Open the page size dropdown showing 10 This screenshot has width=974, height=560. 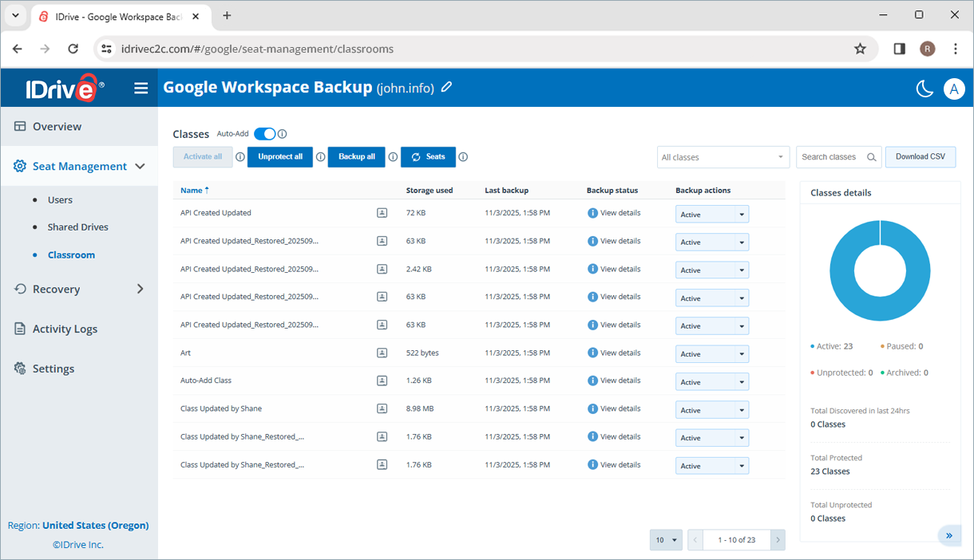(666, 539)
